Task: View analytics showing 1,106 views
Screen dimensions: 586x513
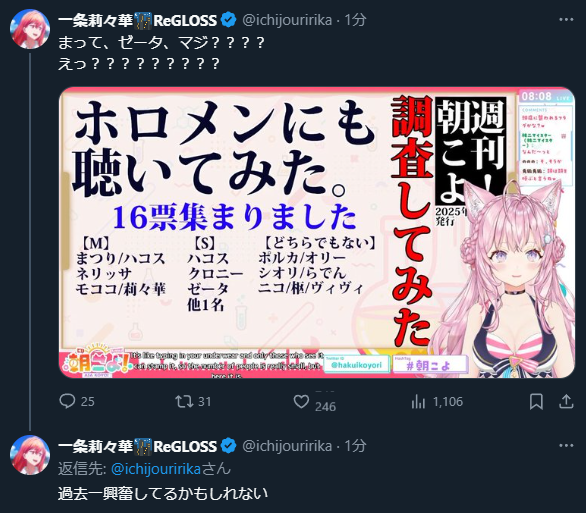Action: 418,402
